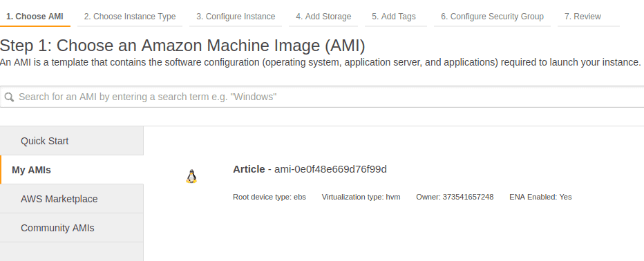Click the search magnifier icon

pyautogui.click(x=9, y=97)
